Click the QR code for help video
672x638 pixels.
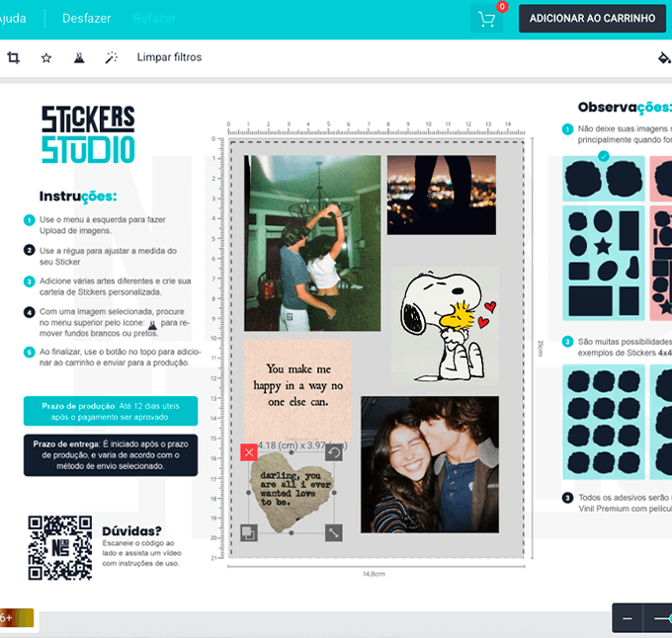coord(60,548)
